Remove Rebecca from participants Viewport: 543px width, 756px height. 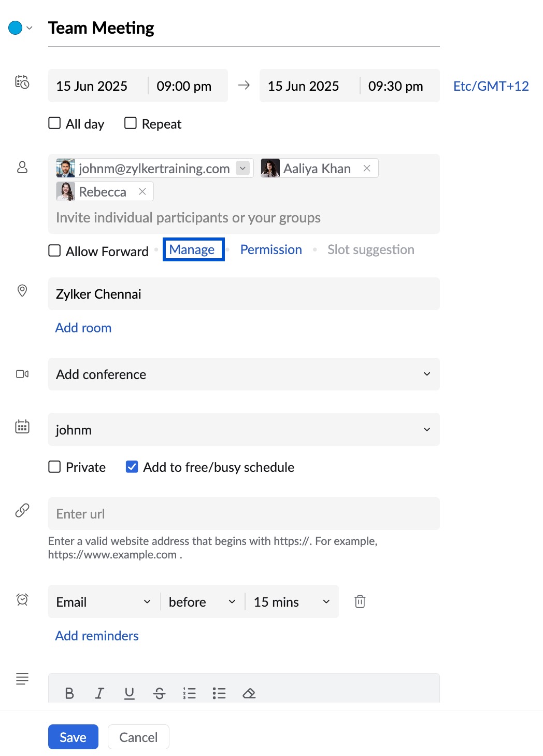tap(142, 191)
